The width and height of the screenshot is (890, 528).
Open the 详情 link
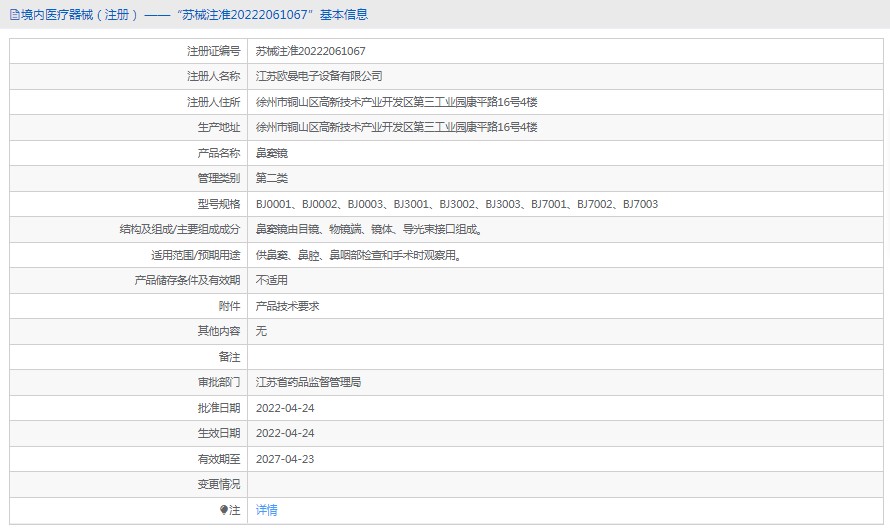click(267, 510)
